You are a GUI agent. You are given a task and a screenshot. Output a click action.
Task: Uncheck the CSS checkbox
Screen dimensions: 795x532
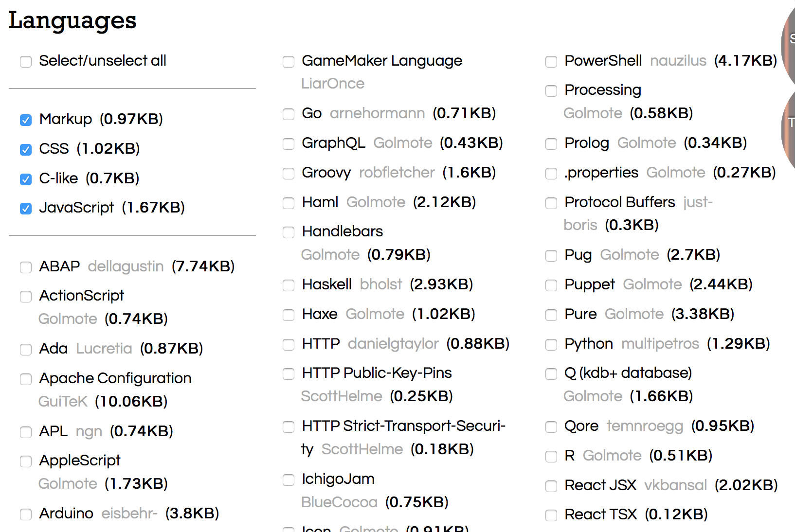coord(26,150)
